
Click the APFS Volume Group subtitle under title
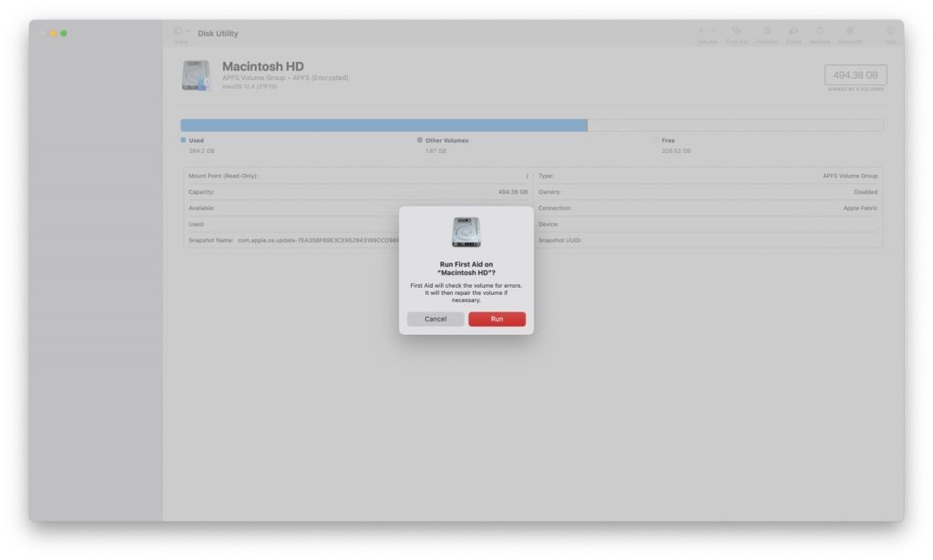(285, 78)
